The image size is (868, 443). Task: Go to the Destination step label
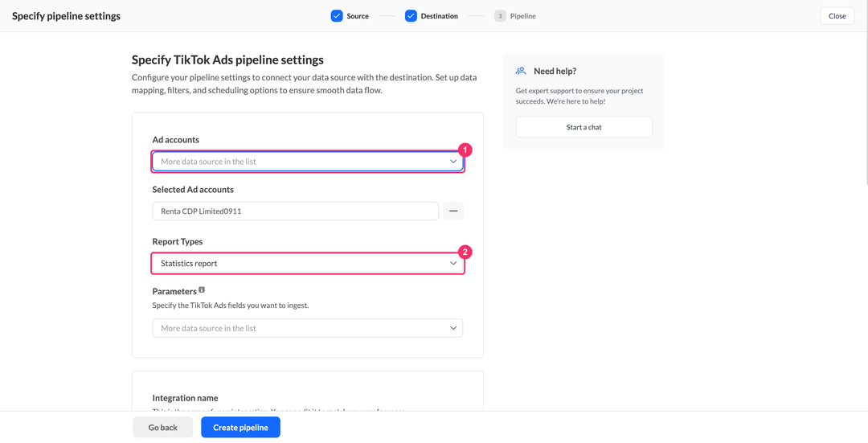pos(439,16)
